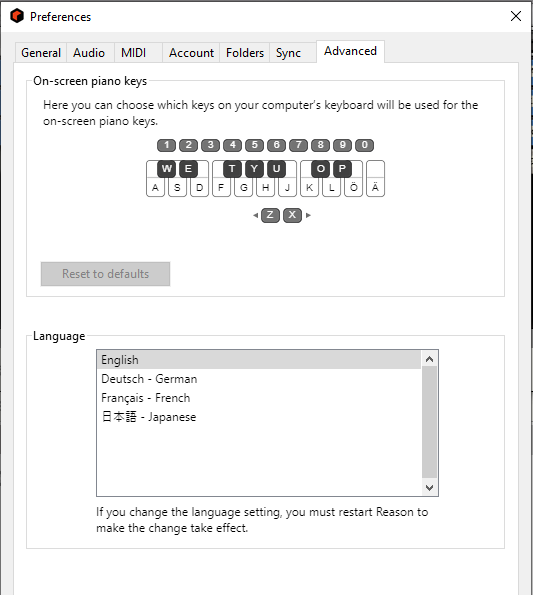Image resolution: width=533 pixels, height=595 pixels.
Task: Go to the Account tab
Action: pyautogui.click(x=191, y=52)
